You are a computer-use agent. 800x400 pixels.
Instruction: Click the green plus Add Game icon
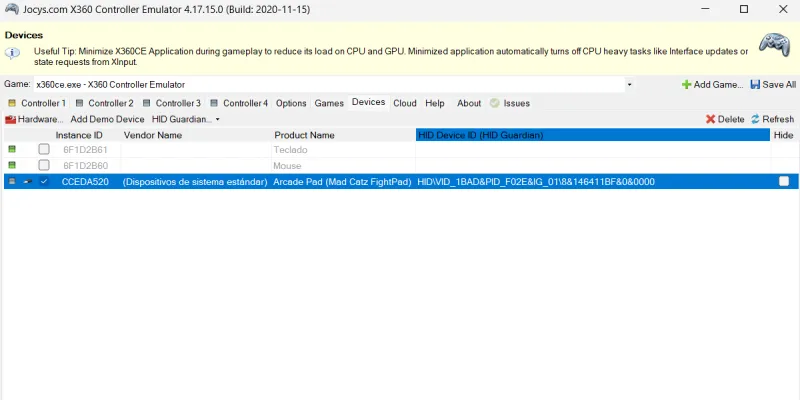(686, 85)
